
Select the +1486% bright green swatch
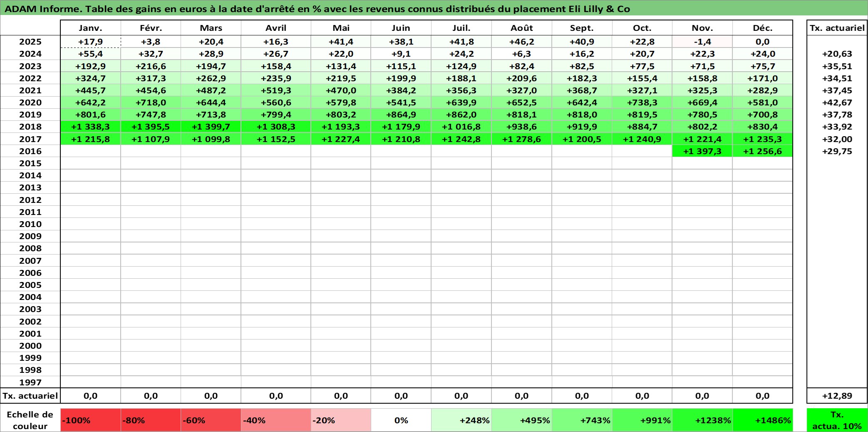pyautogui.click(x=763, y=420)
